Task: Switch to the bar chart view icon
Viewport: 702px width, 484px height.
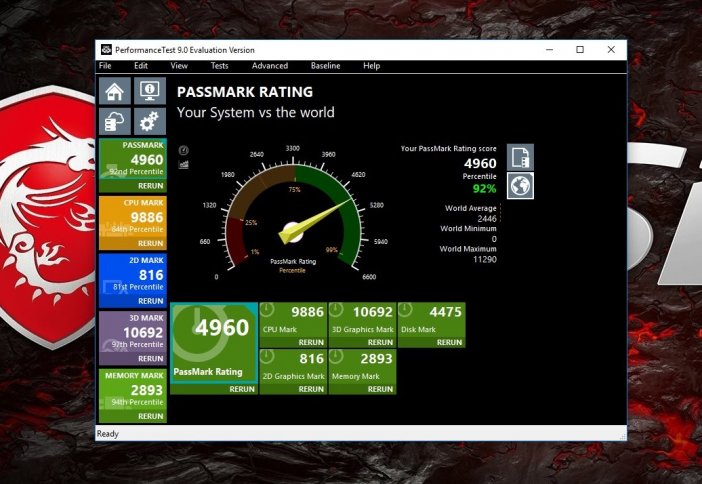Action: [x=184, y=165]
